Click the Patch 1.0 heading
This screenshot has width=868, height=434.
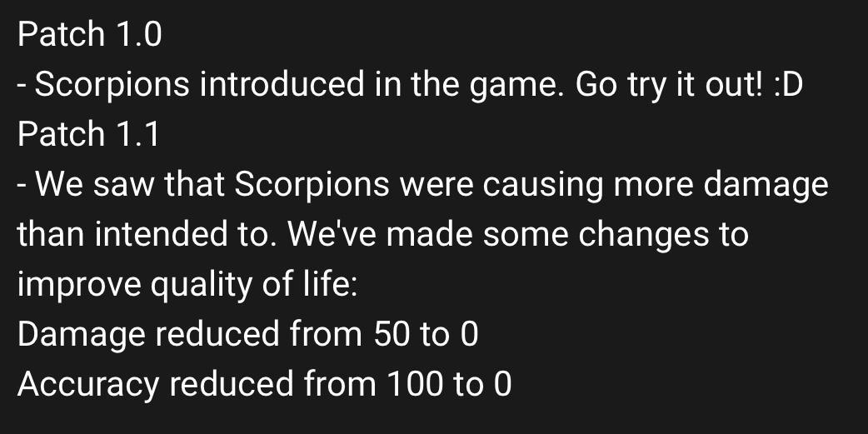(90, 35)
